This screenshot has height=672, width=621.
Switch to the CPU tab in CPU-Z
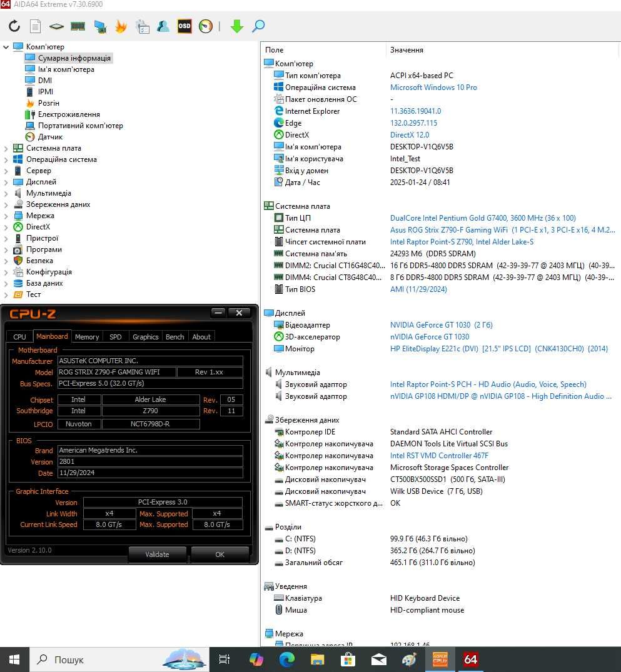coord(19,337)
